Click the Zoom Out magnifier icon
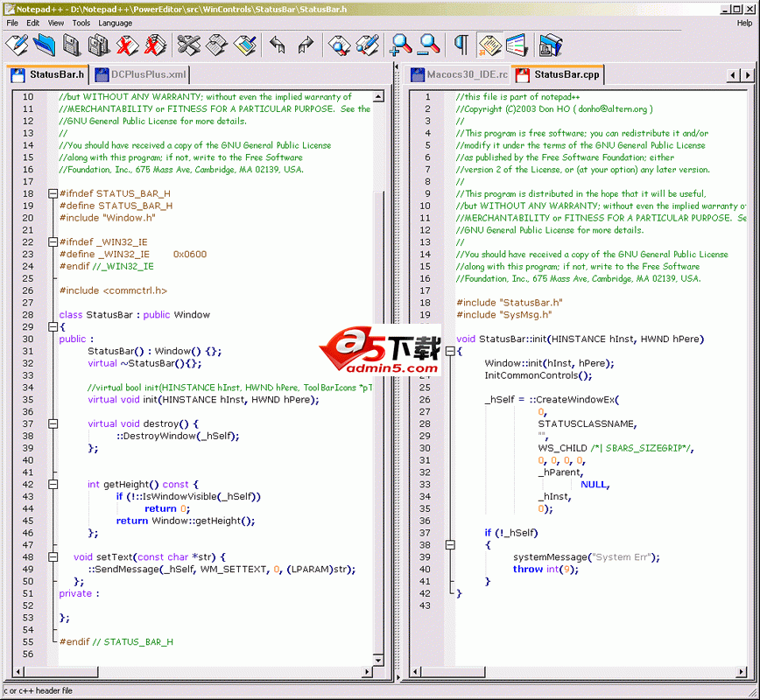The width and height of the screenshot is (760, 700). point(429,44)
